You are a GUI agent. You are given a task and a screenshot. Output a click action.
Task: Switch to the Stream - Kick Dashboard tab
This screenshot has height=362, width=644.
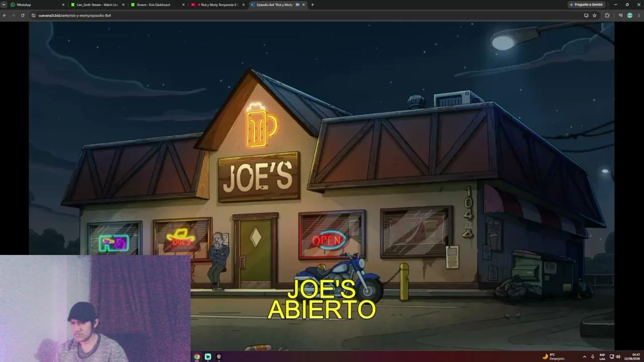(157, 5)
